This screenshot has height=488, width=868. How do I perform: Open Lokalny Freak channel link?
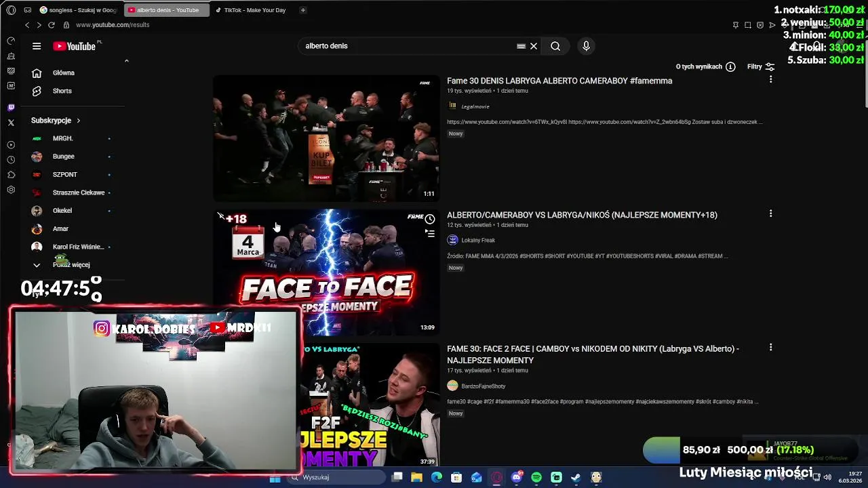tap(478, 240)
